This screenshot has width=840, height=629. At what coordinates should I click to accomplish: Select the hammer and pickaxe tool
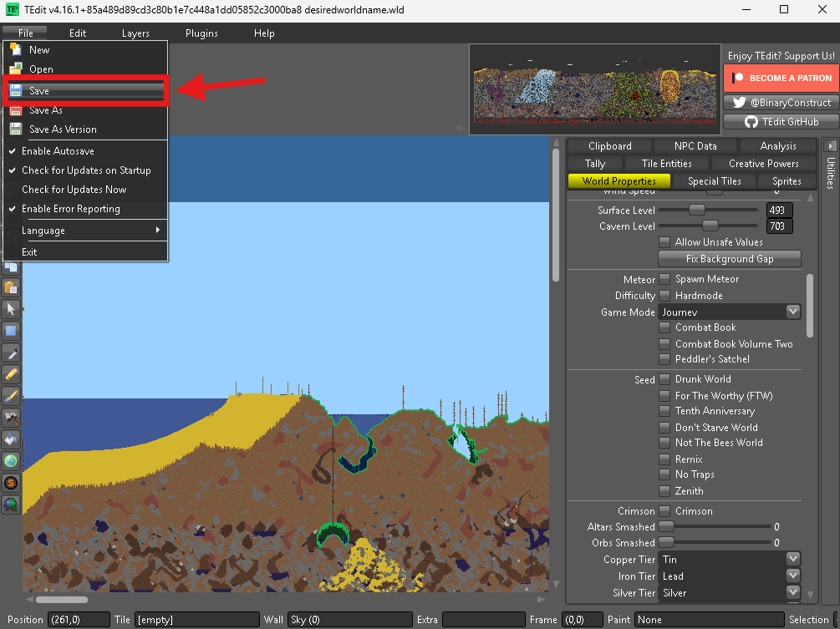12,417
